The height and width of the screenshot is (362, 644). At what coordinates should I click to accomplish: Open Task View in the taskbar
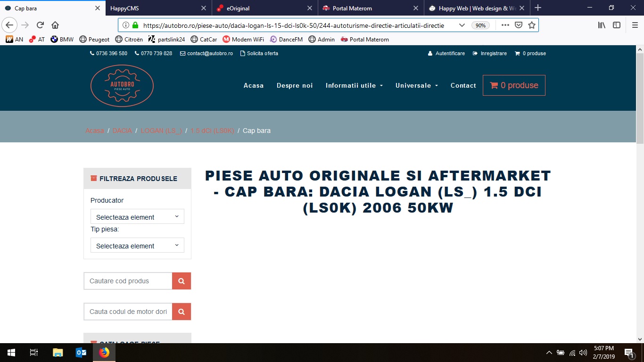[x=34, y=353]
